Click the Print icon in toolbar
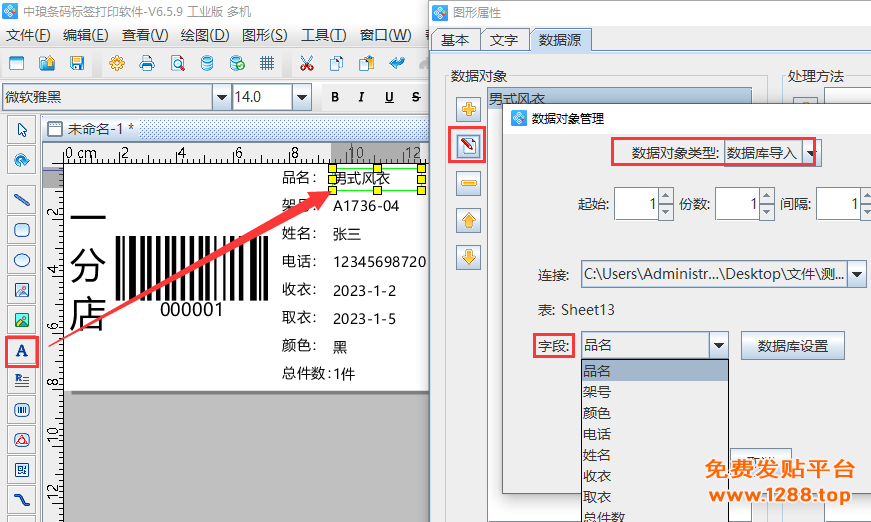Image resolution: width=871 pixels, height=522 pixels. pyautogui.click(x=147, y=63)
